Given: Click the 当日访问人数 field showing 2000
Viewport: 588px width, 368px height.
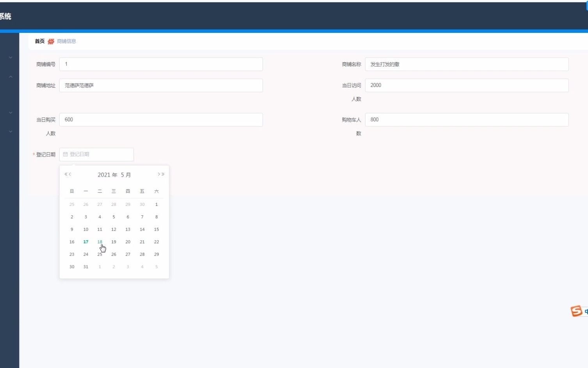Looking at the screenshot, I should tap(467, 85).
